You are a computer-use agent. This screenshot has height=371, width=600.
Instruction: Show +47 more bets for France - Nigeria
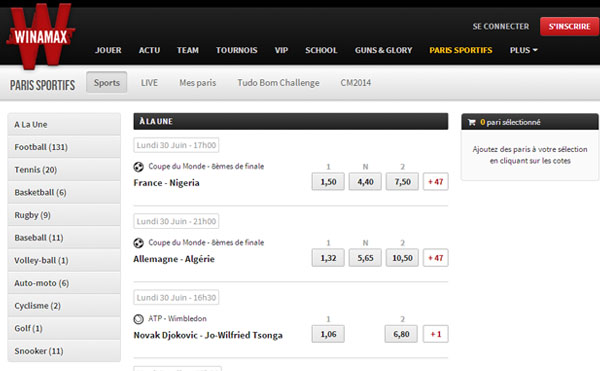pos(435,182)
